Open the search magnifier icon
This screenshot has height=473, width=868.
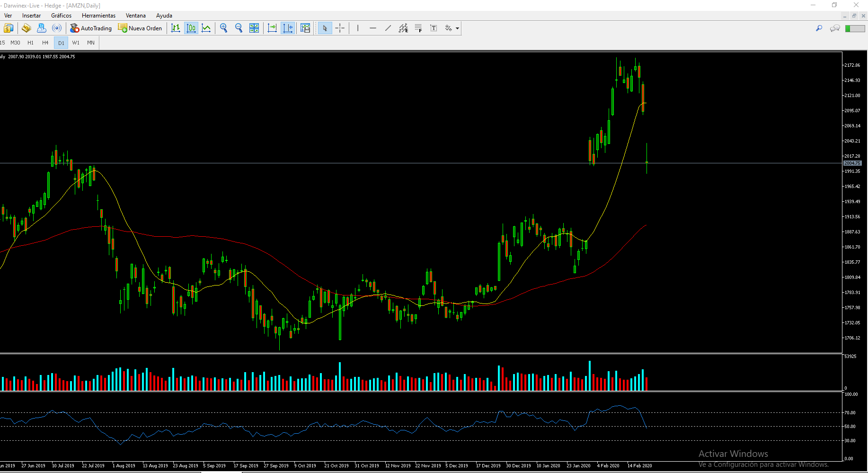[819, 28]
